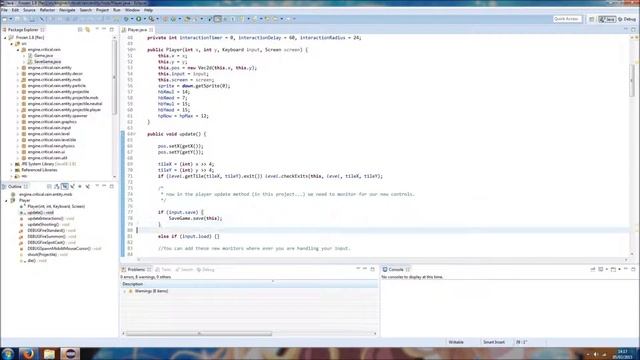The image size is (640, 360).
Task: Expand the engine.critical.rain.input package
Action: [x=18, y=128]
